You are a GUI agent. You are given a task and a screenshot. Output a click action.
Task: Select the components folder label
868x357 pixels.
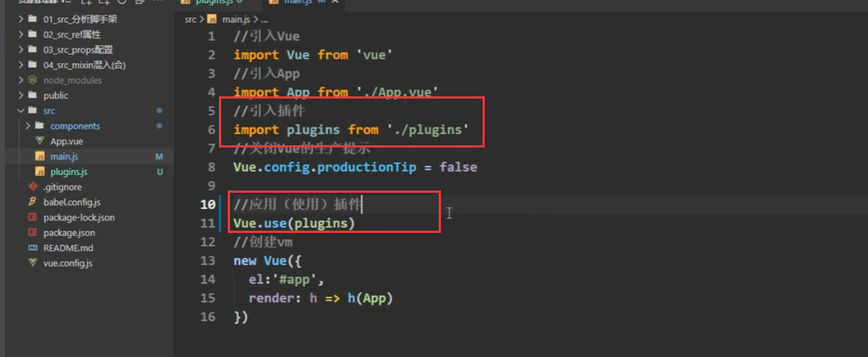tap(75, 126)
